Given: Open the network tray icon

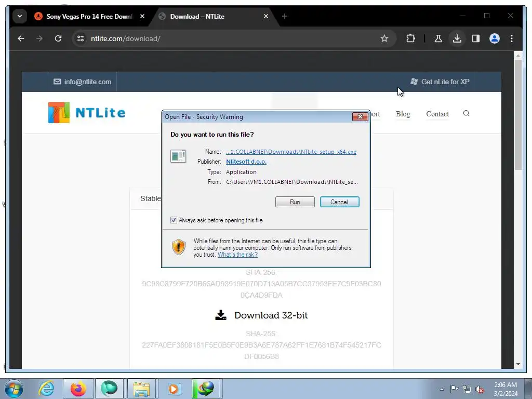Looking at the screenshot, I should (x=467, y=389).
